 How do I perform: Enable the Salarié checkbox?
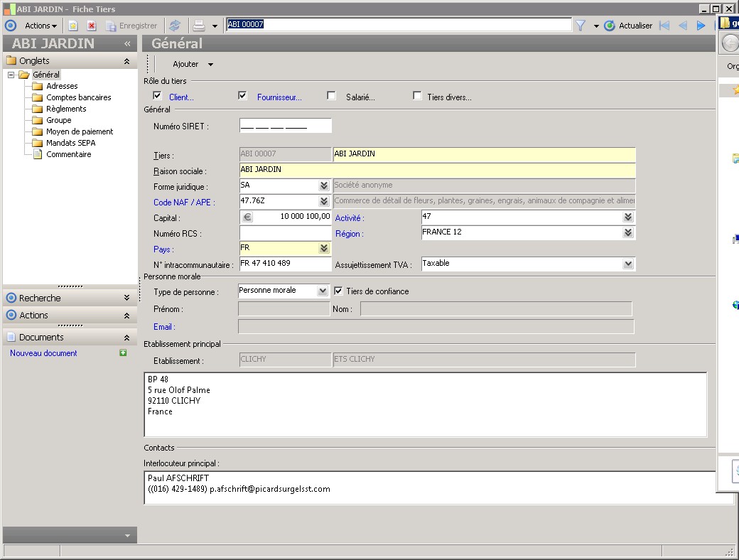tap(331, 96)
